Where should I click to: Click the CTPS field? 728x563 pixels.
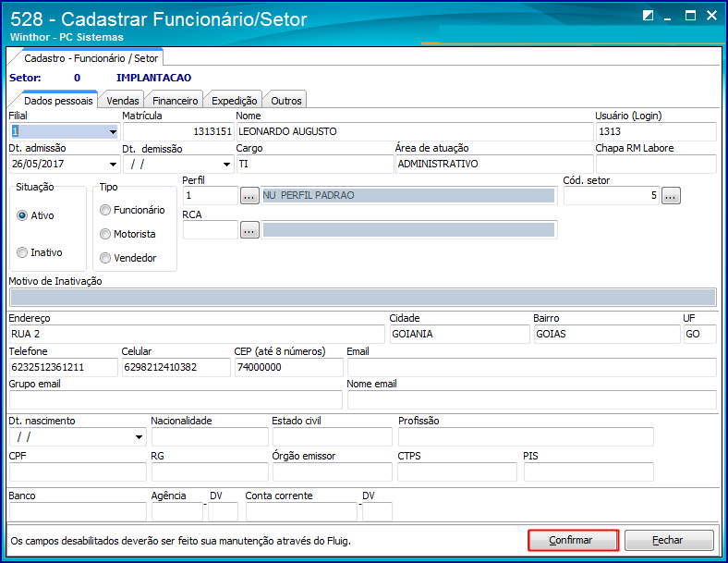457,472
